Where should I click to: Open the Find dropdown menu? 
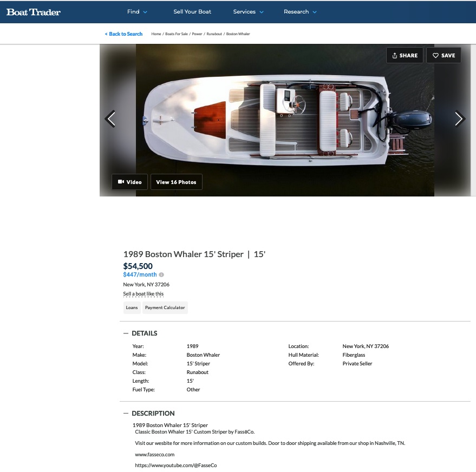(137, 12)
